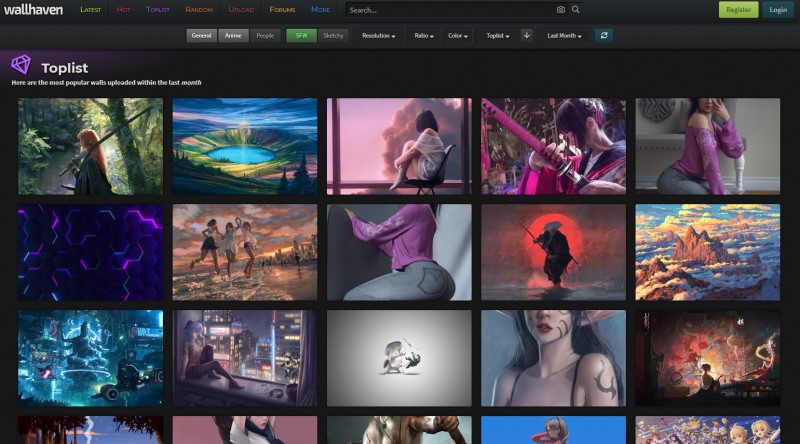Go to the Latest tab
The image size is (800, 444).
coord(90,10)
